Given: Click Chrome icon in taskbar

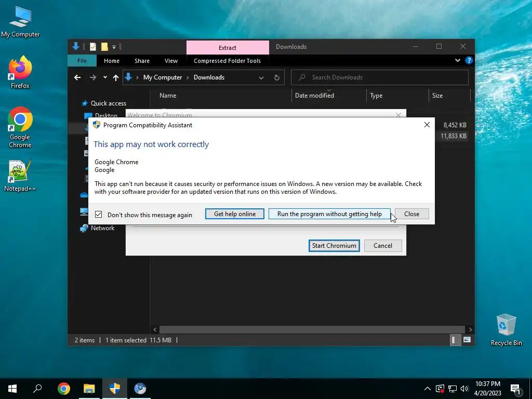Looking at the screenshot, I should (x=64, y=389).
